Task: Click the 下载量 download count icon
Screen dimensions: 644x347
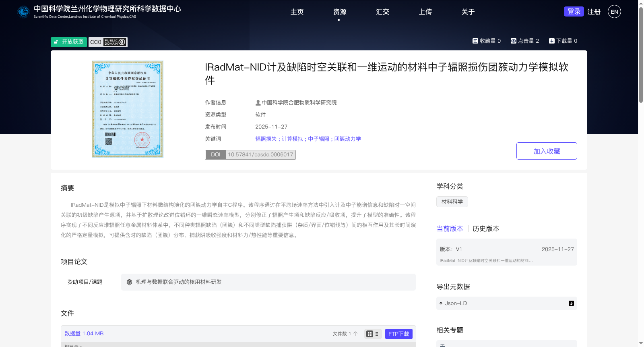Action: pos(552,41)
